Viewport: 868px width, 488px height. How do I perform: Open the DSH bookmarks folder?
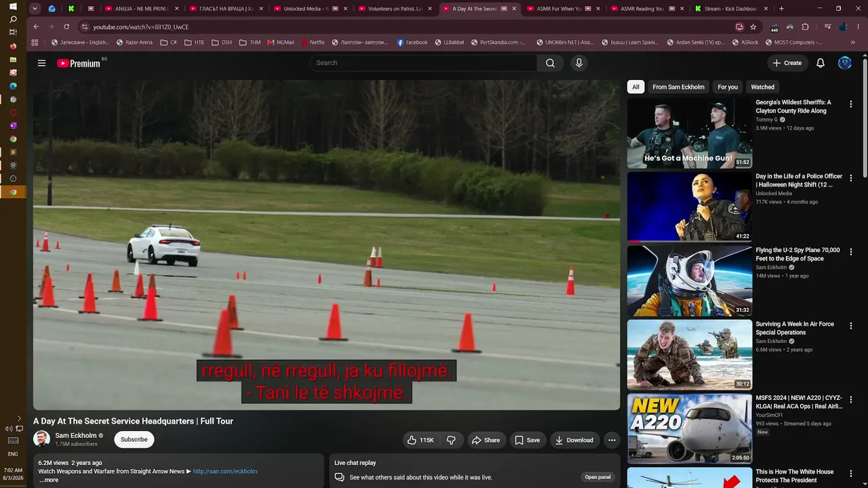click(x=221, y=42)
